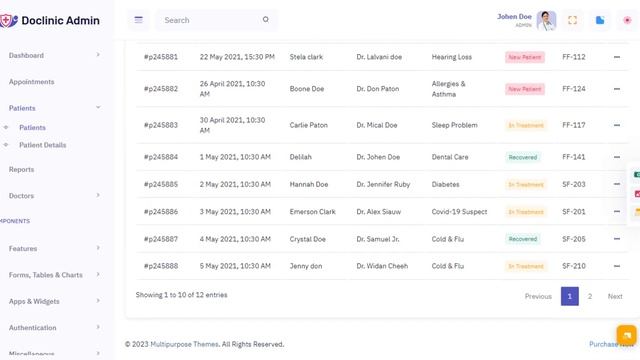Open Dashboard in sidebar
Screen dimensions: 640x360
pos(26,56)
